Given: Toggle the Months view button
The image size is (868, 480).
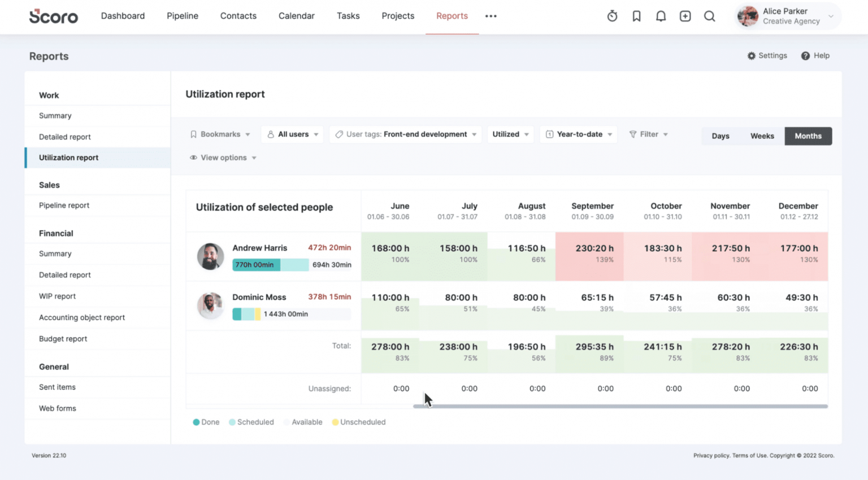Looking at the screenshot, I should point(808,136).
